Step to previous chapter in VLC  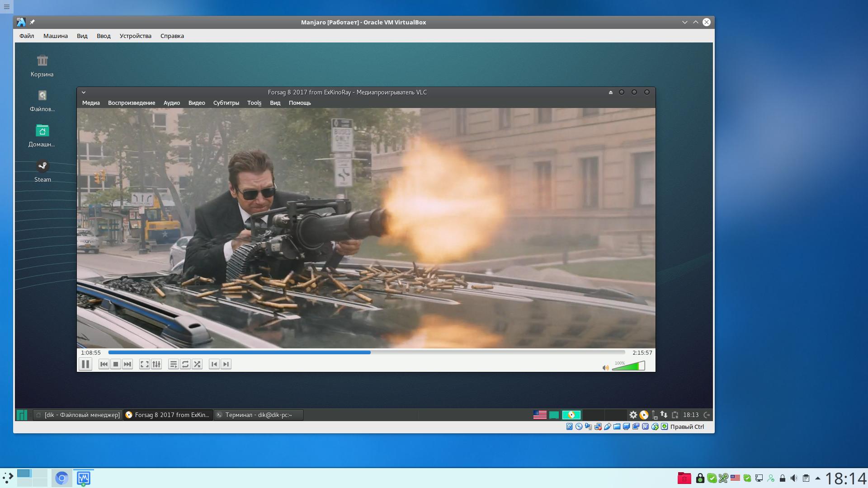[x=214, y=364]
